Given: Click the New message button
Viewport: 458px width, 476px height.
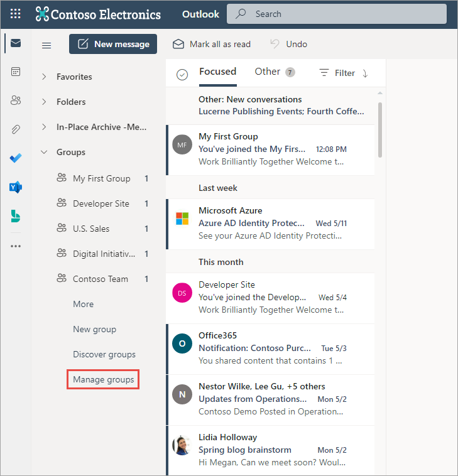Looking at the screenshot, I should tap(113, 44).
